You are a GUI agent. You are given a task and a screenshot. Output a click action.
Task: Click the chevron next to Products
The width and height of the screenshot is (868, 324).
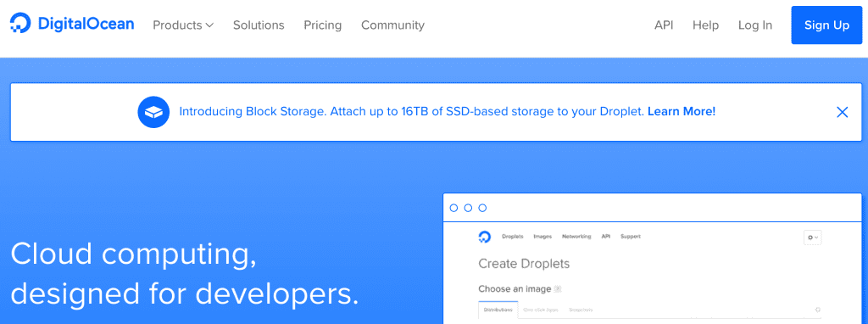[x=209, y=25]
